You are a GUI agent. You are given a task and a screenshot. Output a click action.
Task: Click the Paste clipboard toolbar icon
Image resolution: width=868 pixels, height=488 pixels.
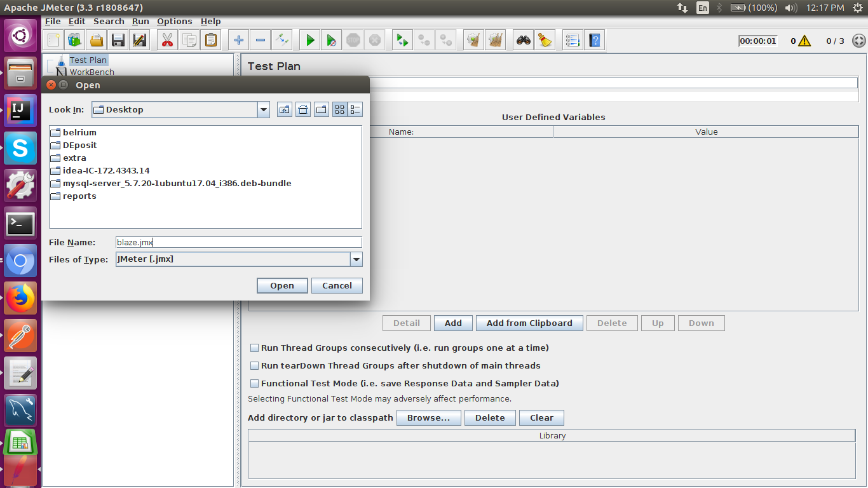point(210,41)
